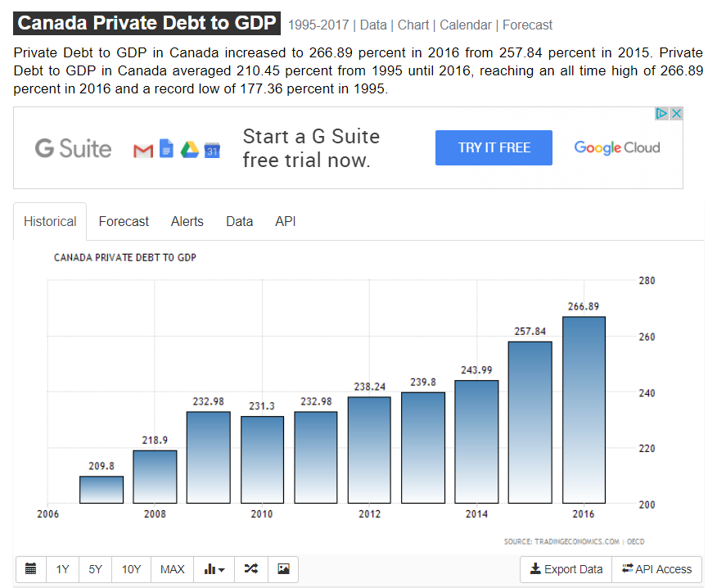Click the Gmail icon in the ad
Screen dimensions: 708x588
(x=143, y=150)
